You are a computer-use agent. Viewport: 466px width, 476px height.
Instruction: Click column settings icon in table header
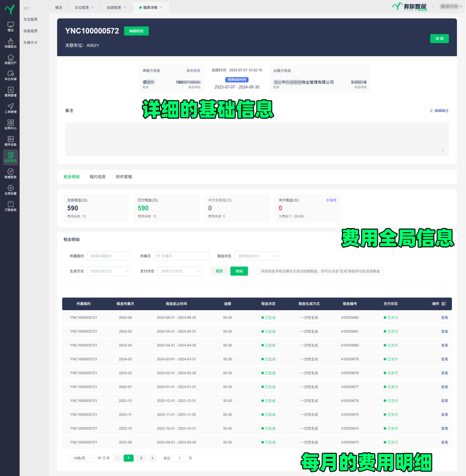click(x=444, y=304)
